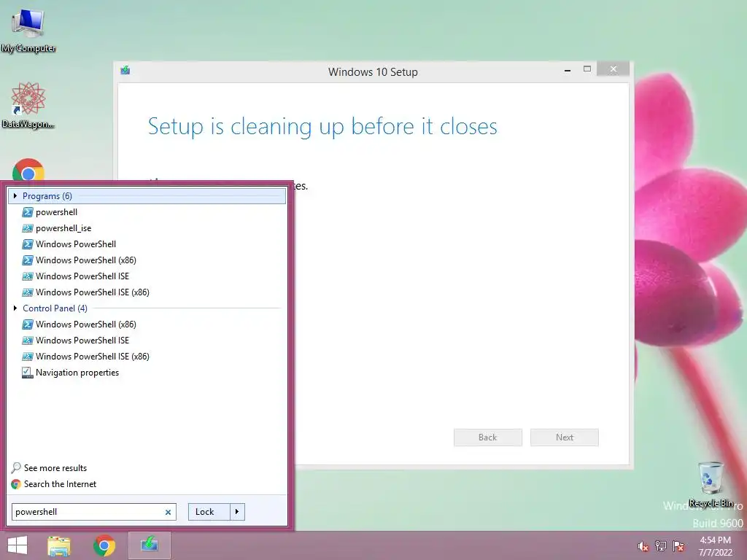Minimize the Windows 10 Setup window
The height and width of the screenshot is (560, 747).
[568, 69]
